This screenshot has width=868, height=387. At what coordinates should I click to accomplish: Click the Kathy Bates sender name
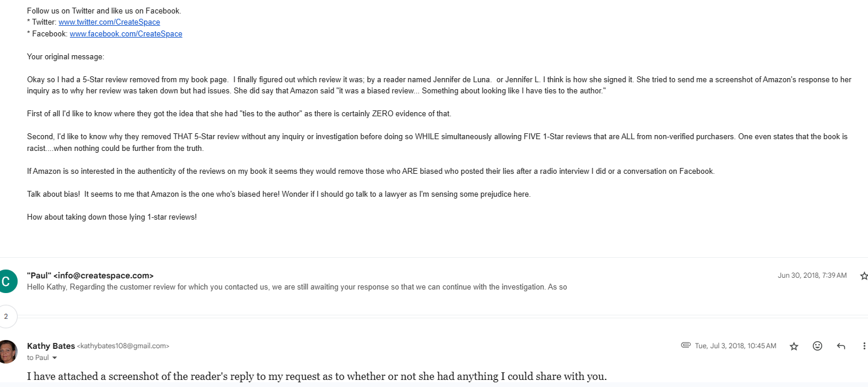click(51, 346)
